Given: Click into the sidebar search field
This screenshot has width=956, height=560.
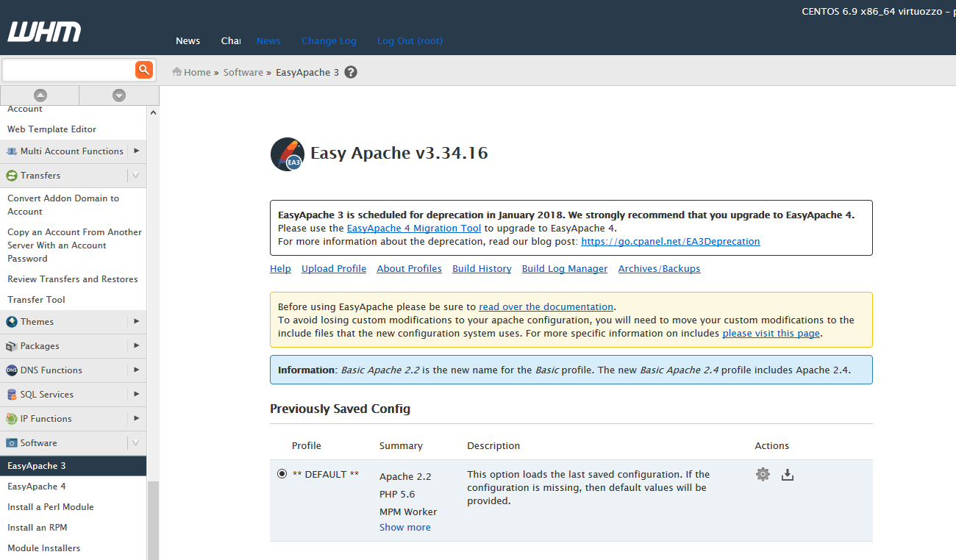Looking at the screenshot, I should click(69, 70).
